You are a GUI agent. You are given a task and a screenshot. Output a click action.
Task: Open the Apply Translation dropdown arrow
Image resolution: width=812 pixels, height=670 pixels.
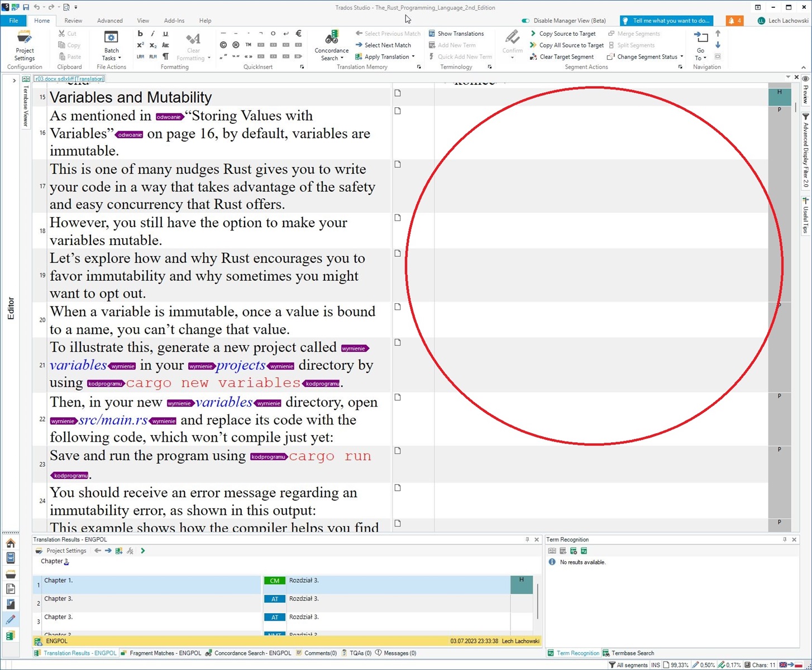(413, 56)
